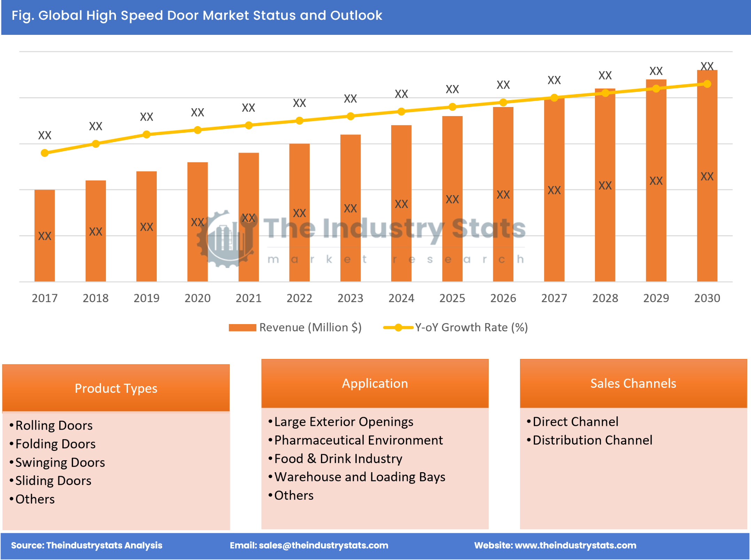Select the 'Y-oY Growth Rate (%)' legend label
The width and height of the screenshot is (751, 560).
[471, 328]
